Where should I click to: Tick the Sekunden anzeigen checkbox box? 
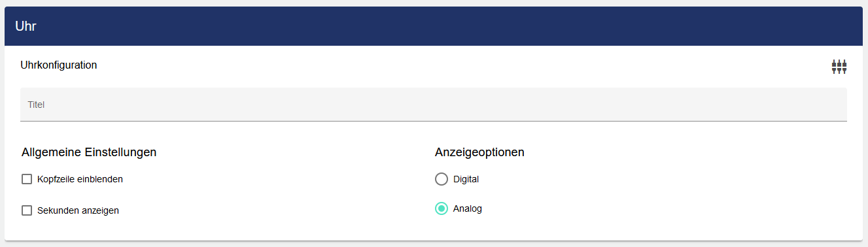(27, 210)
